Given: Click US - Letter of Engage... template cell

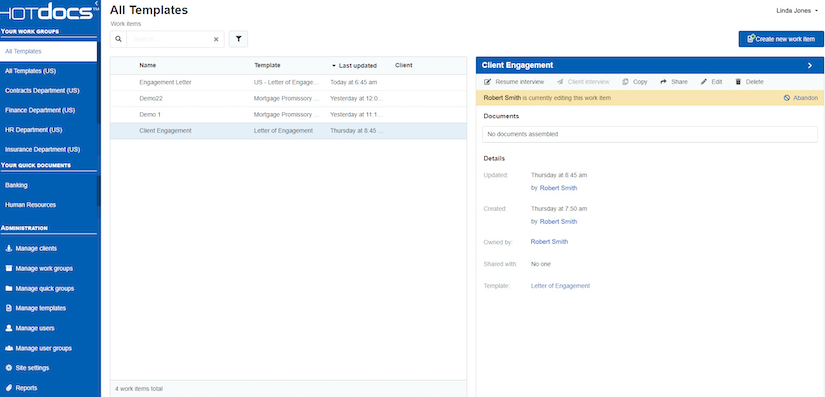Looking at the screenshot, I should pos(287,83).
